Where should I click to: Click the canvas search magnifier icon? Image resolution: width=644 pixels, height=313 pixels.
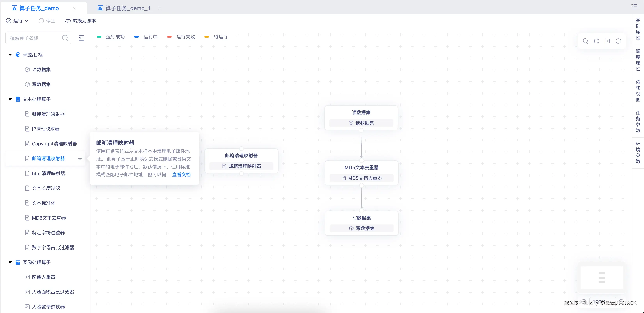[x=585, y=41]
